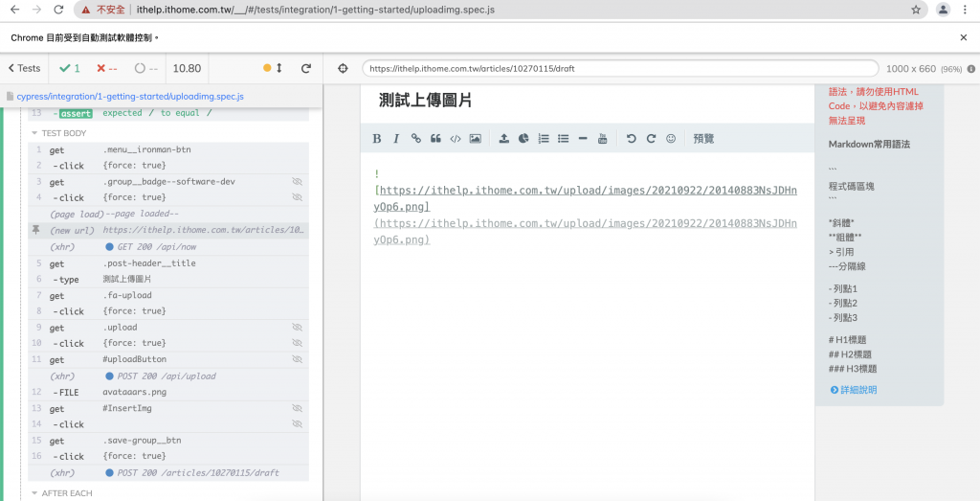Dismiss the automated test software notification bar
The width and height of the screenshot is (980, 501).
(x=964, y=37)
